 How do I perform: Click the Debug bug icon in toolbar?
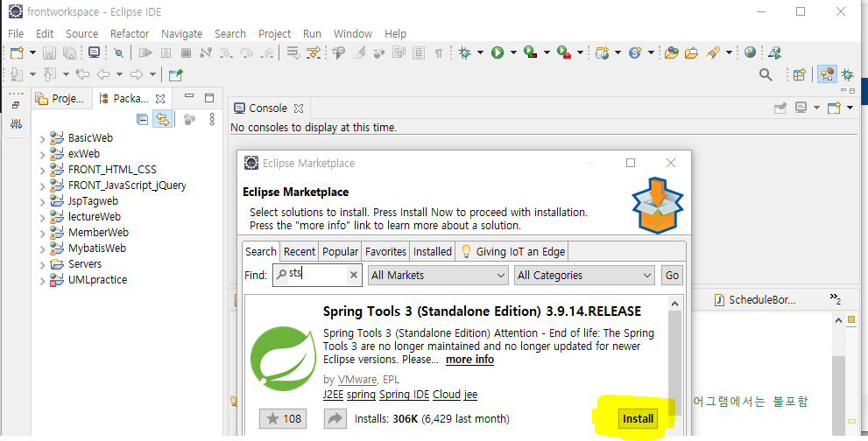click(464, 52)
